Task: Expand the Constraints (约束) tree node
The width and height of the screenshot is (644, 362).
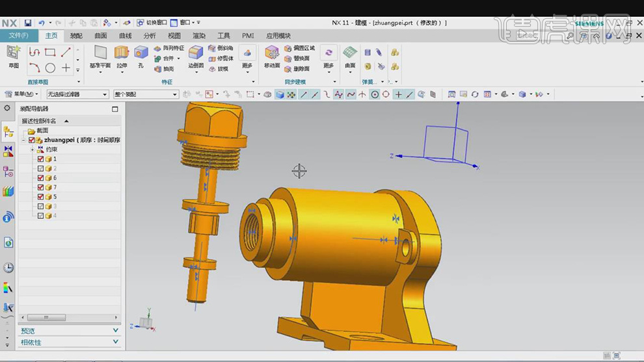Action: point(32,149)
